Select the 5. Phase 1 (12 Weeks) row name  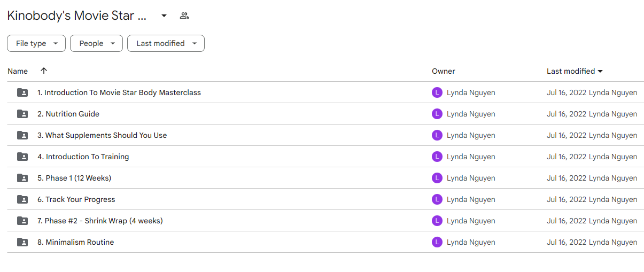point(74,178)
